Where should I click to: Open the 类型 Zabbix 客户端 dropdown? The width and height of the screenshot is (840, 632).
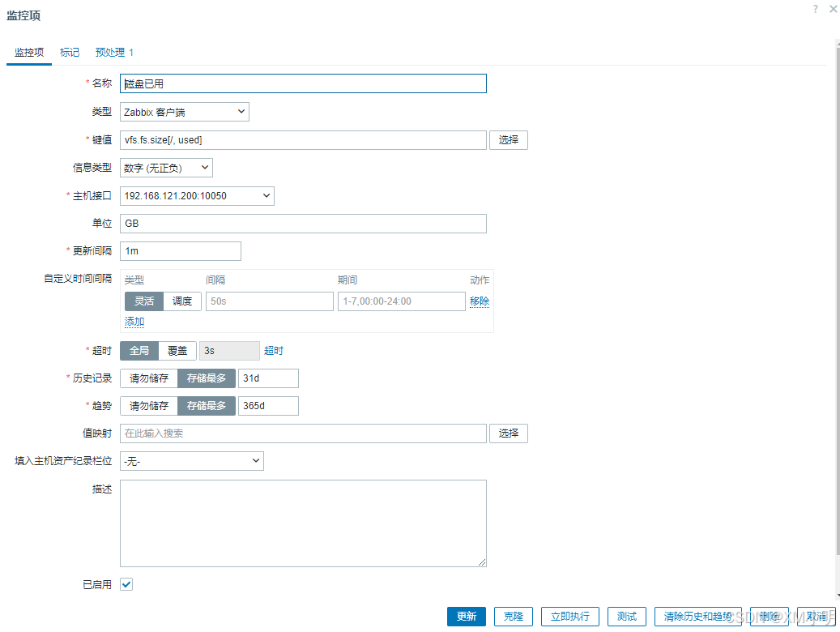click(x=185, y=112)
